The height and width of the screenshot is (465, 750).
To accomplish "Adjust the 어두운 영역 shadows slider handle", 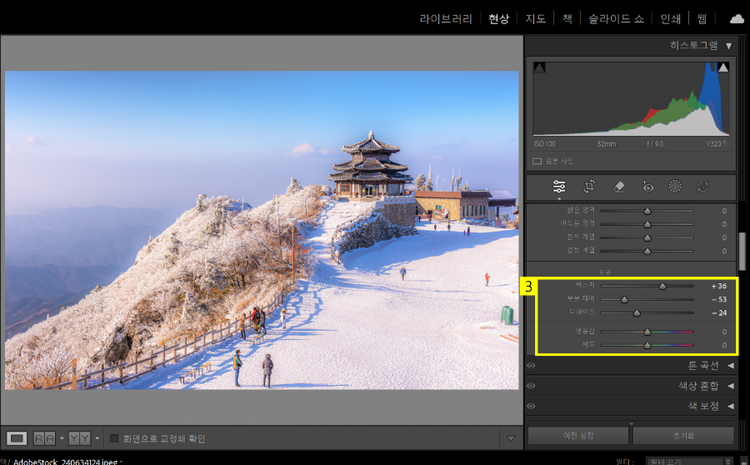I will [647, 224].
